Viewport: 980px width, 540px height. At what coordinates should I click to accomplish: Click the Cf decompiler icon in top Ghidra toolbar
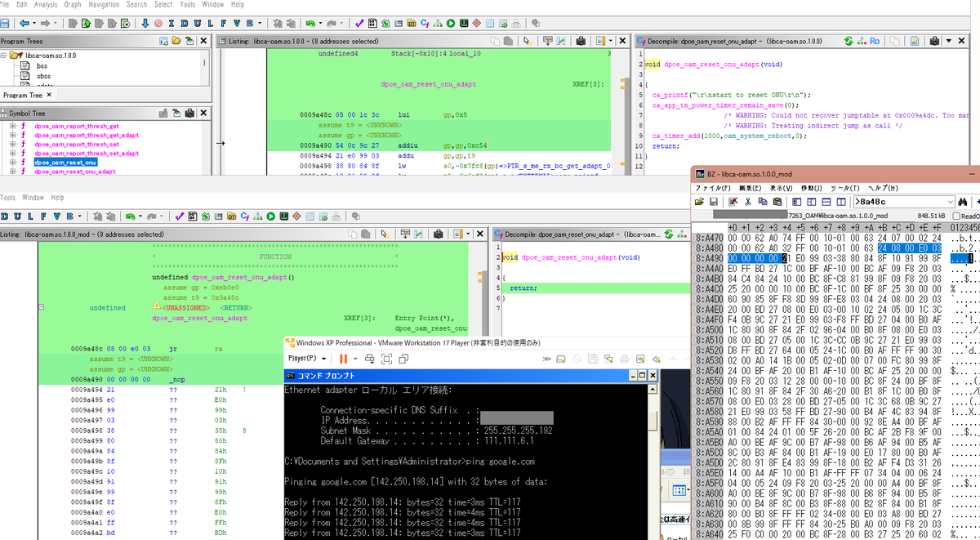point(426,23)
